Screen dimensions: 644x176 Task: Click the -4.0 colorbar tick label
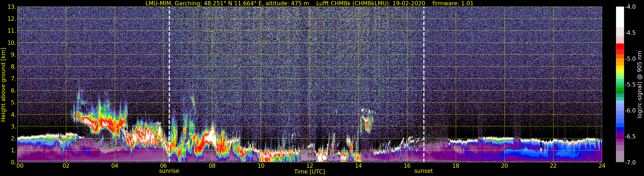[x=630, y=7]
